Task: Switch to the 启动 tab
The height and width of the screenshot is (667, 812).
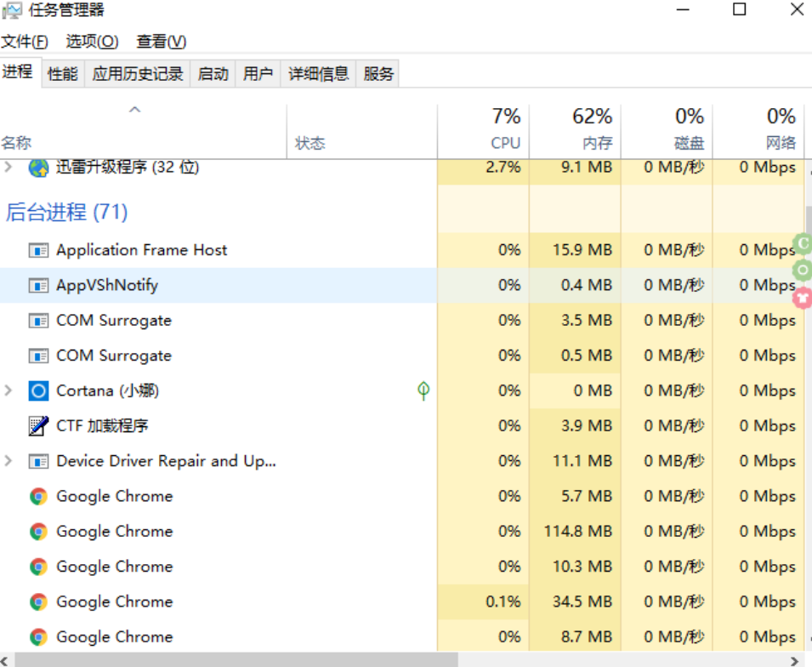Action: click(x=213, y=74)
